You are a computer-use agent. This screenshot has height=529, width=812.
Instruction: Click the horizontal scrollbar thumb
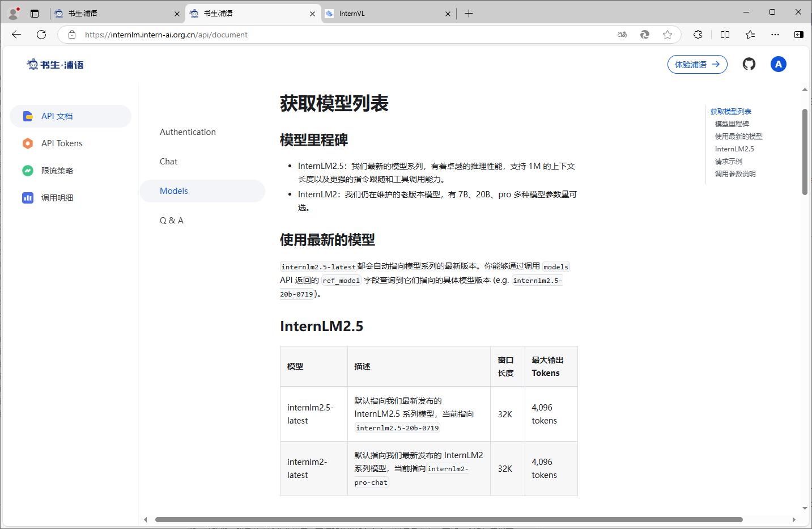point(449,519)
